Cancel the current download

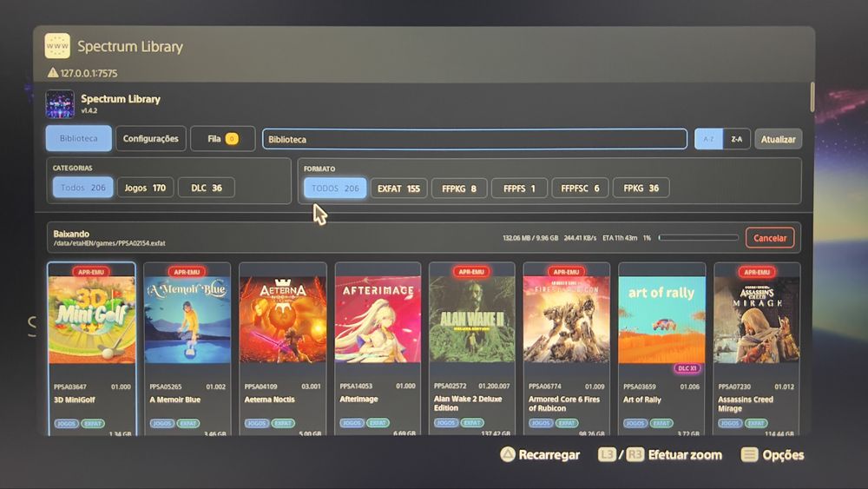769,238
